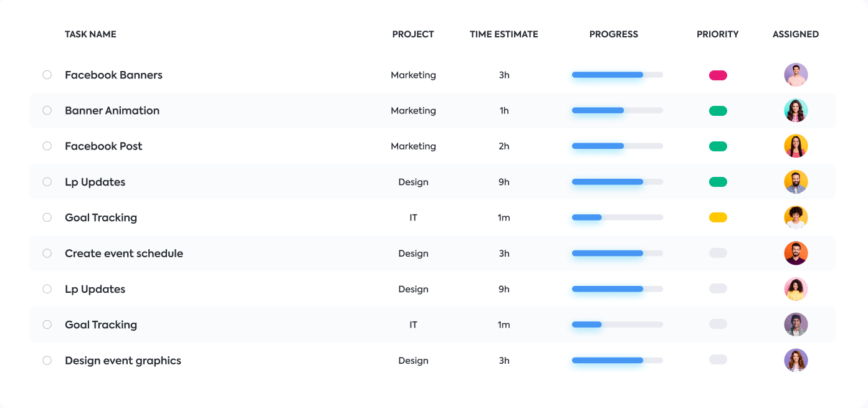Screen dimensions: 868x408
Task: Sort by the Priority column header
Action: (x=717, y=34)
